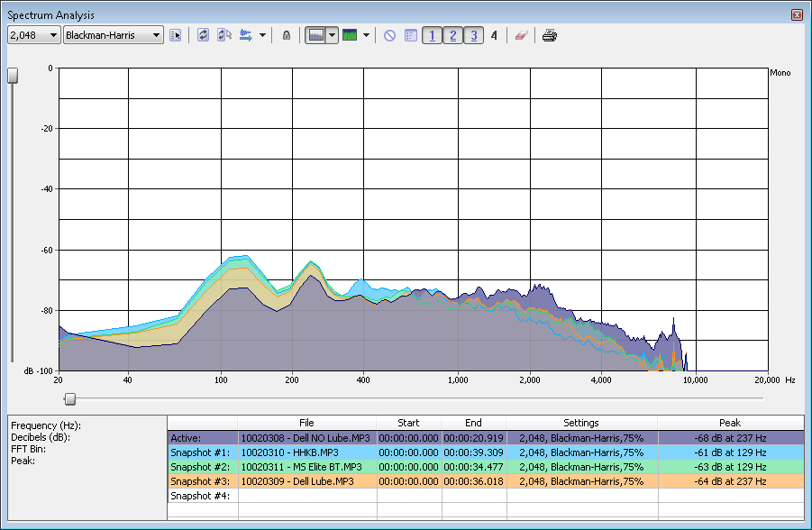The image size is (812, 530).
Task: Click the End column header
Action: (x=473, y=423)
